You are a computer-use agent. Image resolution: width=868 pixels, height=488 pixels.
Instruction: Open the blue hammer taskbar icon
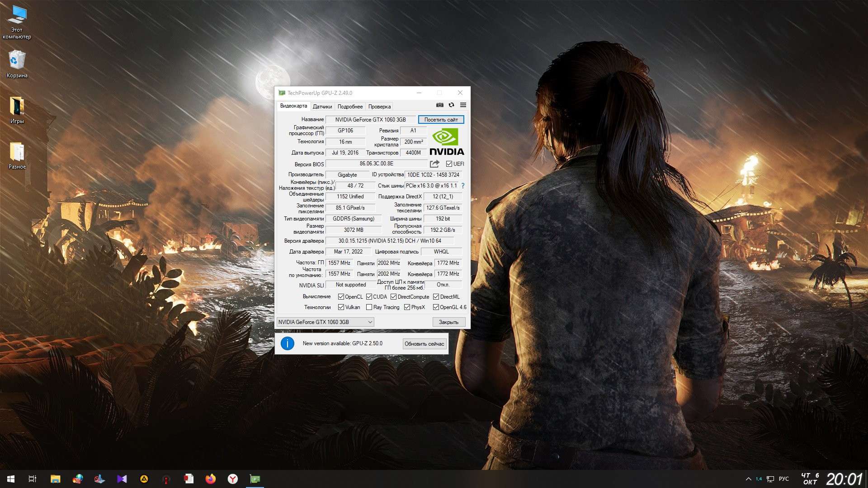click(100, 479)
